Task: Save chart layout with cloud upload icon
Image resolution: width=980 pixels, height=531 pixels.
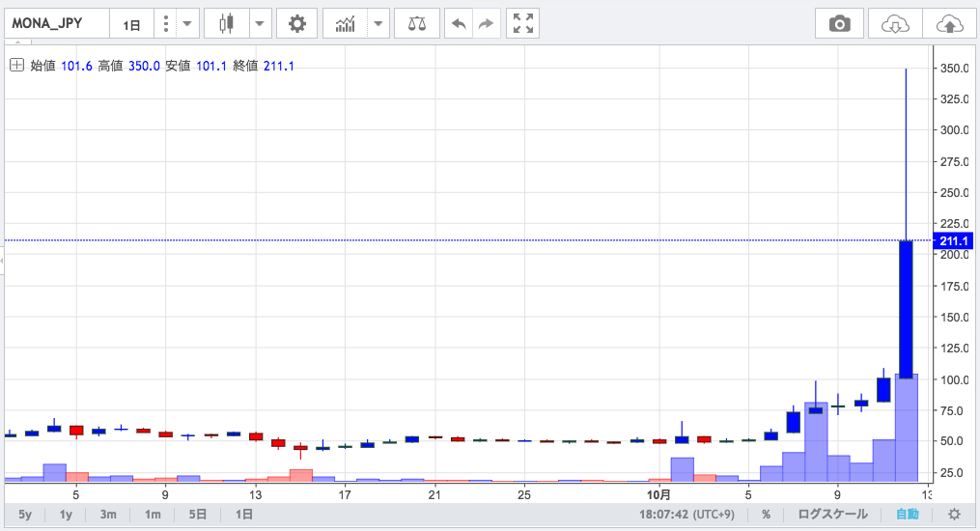Action: (x=950, y=24)
